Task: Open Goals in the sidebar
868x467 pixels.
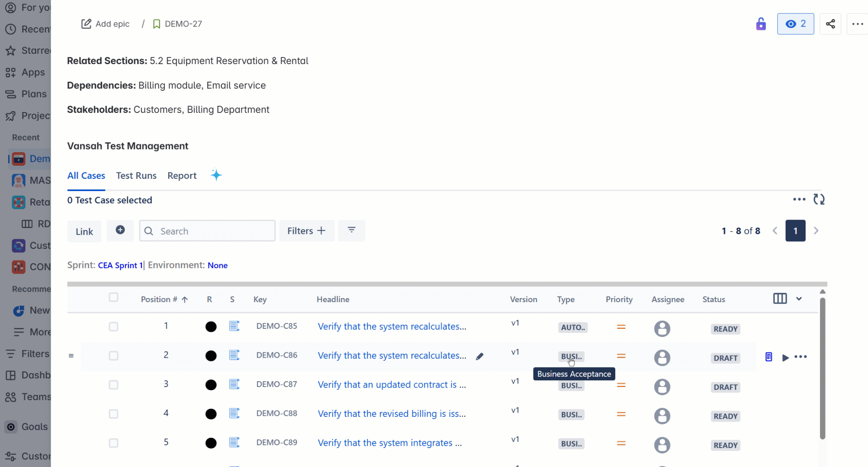Action: pyautogui.click(x=25, y=427)
